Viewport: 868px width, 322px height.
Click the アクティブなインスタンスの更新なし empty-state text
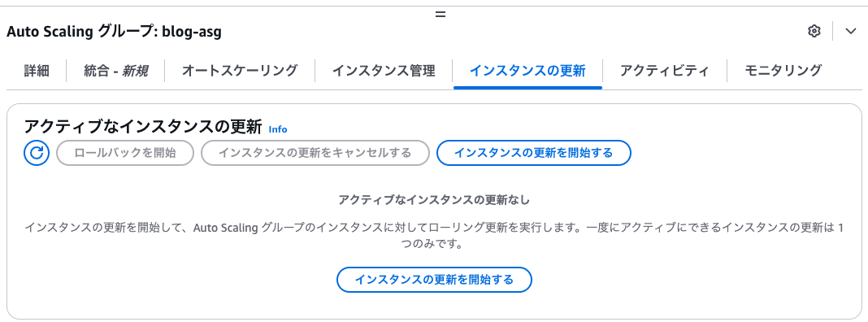click(x=434, y=199)
